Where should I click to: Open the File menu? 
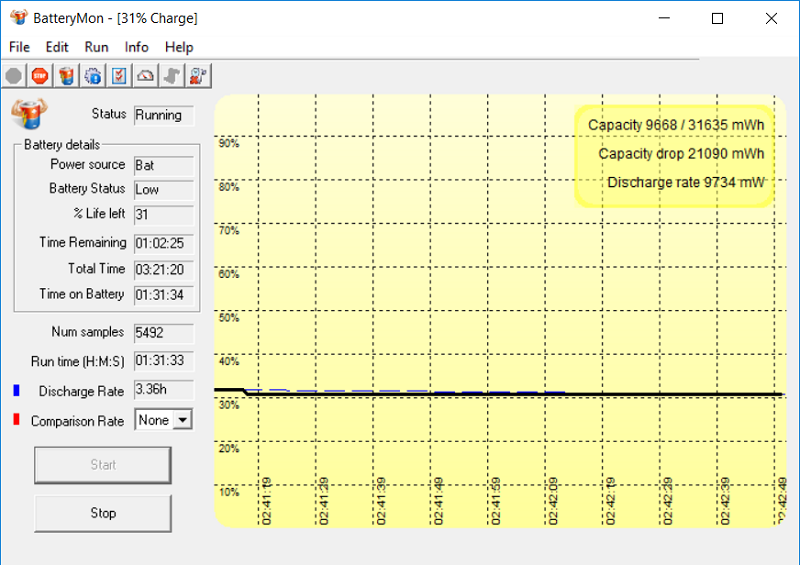(x=19, y=47)
